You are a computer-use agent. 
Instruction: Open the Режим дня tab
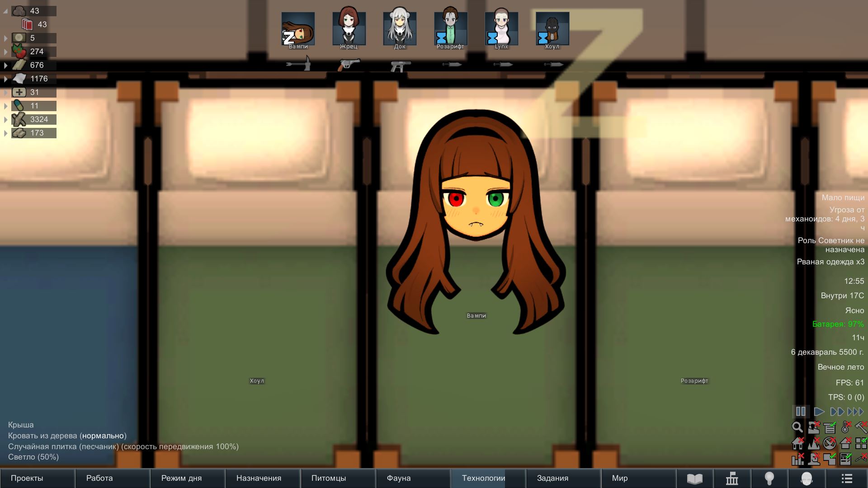(181, 478)
